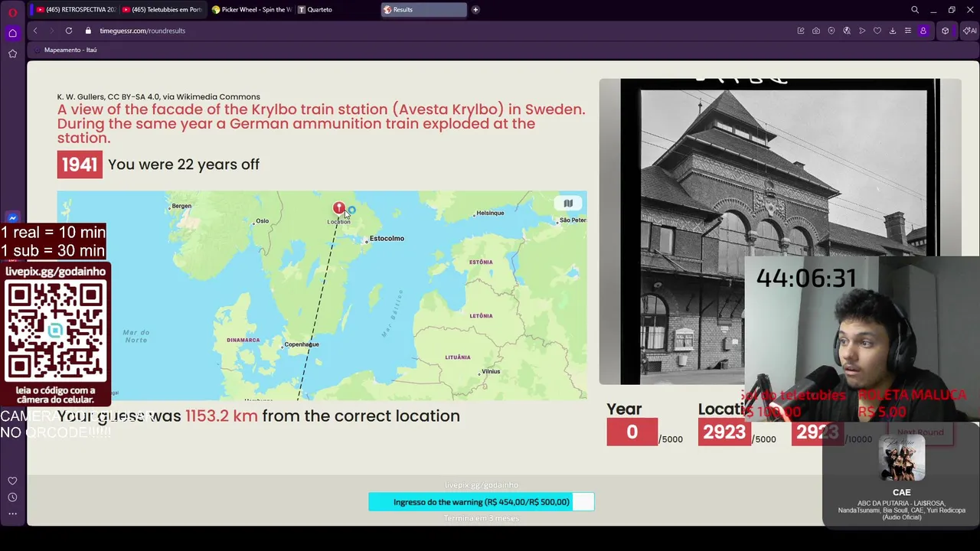The width and height of the screenshot is (980, 551).
Task: Open the edit page note icon
Action: (x=801, y=31)
